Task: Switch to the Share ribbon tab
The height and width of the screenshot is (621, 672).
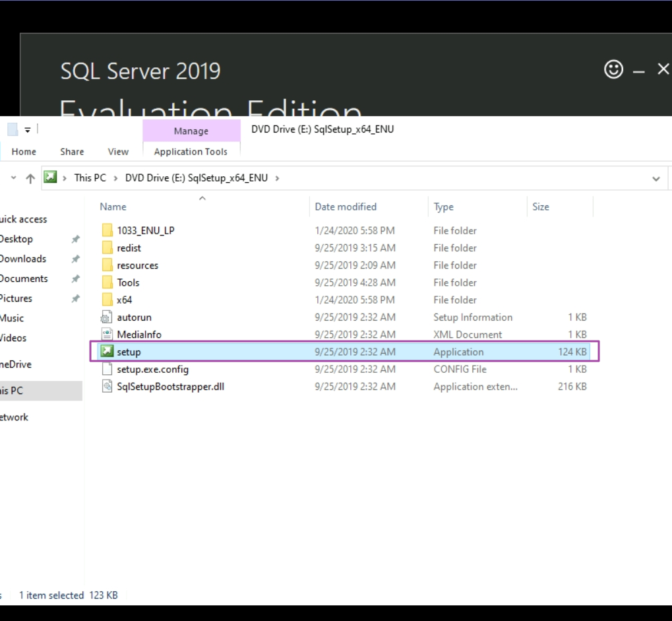Action: tap(72, 151)
